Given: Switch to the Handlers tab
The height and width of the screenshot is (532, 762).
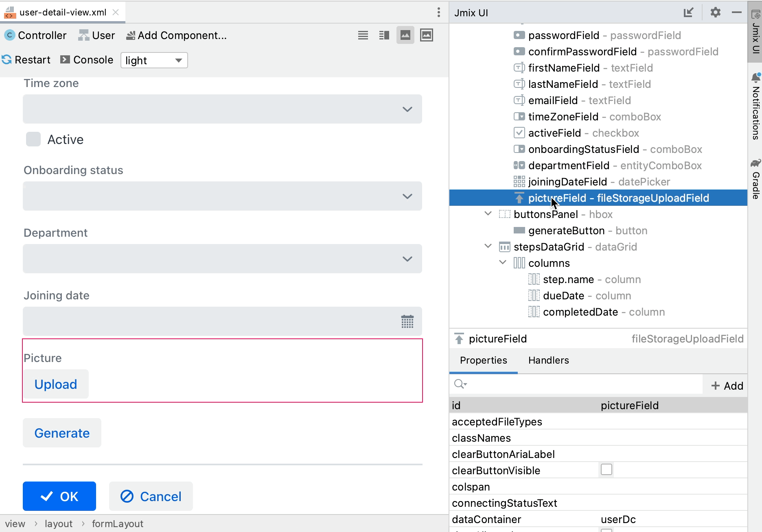Looking at the screenshot, I should [548, 360].
